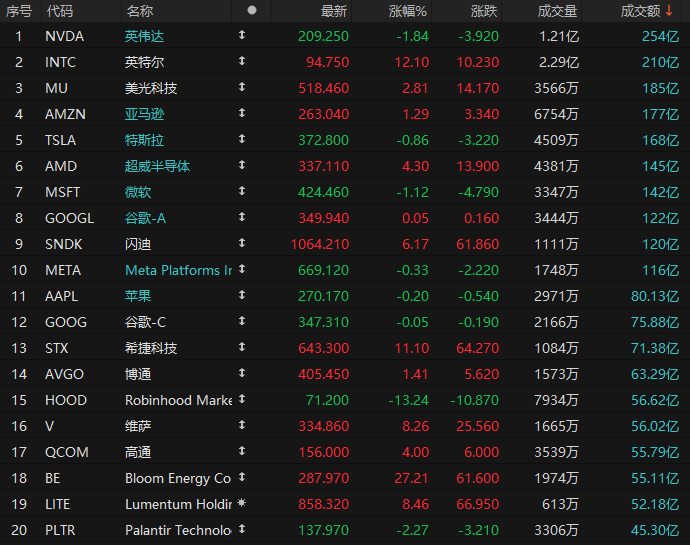690x545 pixels.
Task: Select the MU ticker code
Action: point(56,88)
